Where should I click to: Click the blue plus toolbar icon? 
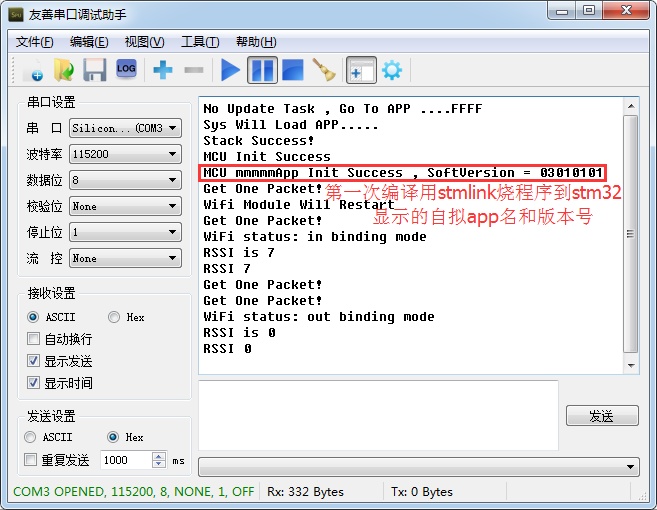point(162,70)
